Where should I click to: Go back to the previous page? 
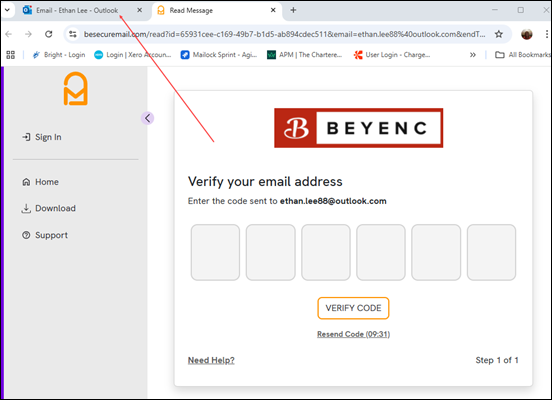pos(9,34)
